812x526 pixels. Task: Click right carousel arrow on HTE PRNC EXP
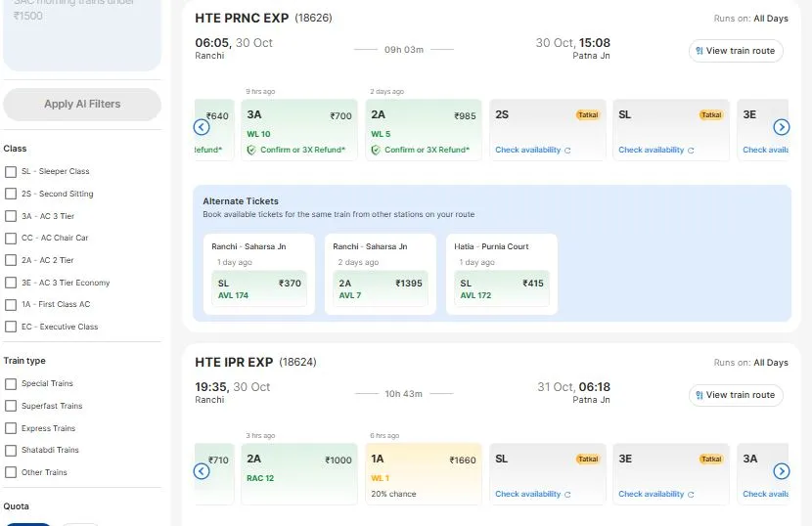tap(781, 127)
